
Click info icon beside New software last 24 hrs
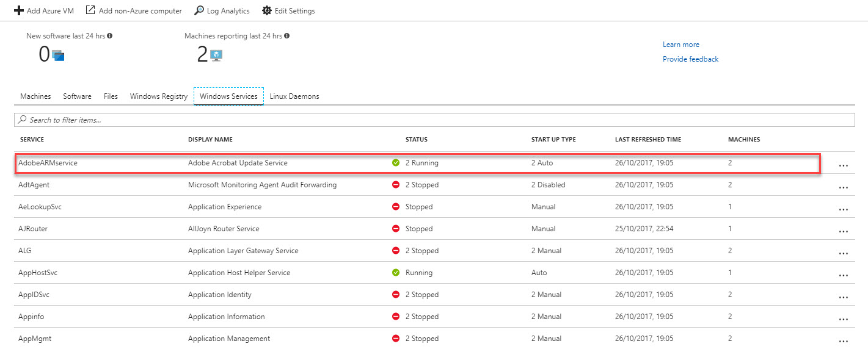click(110, 36)
